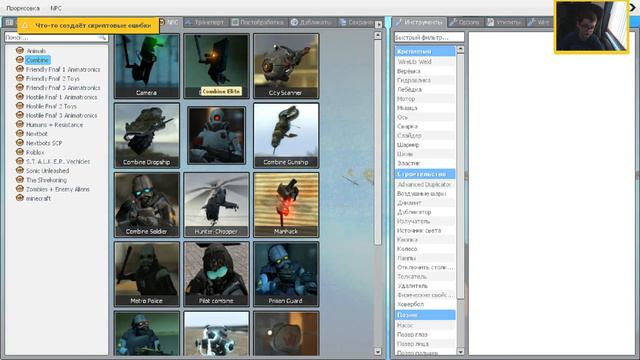Select the Сварка tool
The height and width of the screenshot is (360, 640).
pos(425,127)
